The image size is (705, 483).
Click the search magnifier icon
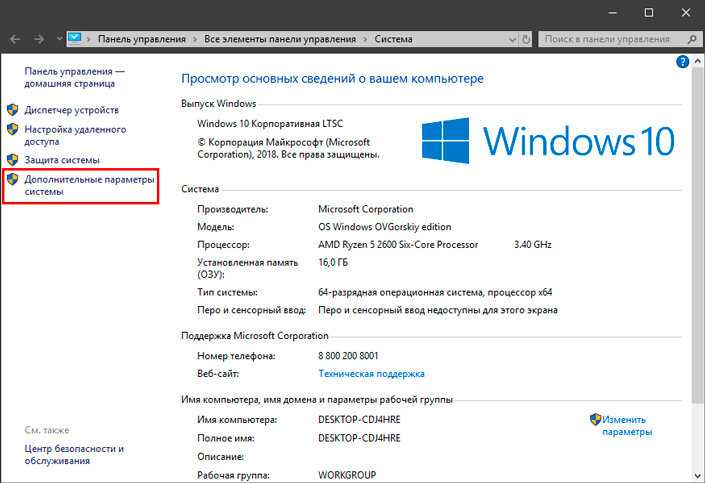(692, 40)
